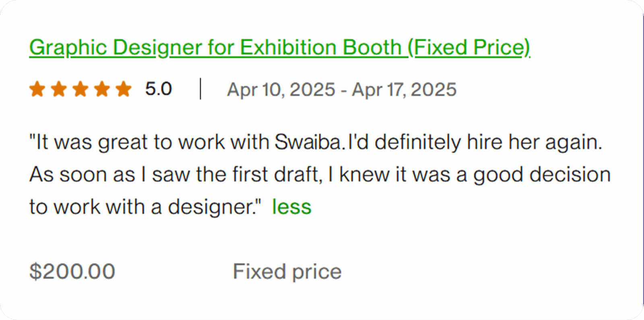Click the second orange rating star
This screenshot has height=320, width=644.
(x=59, y=89)
